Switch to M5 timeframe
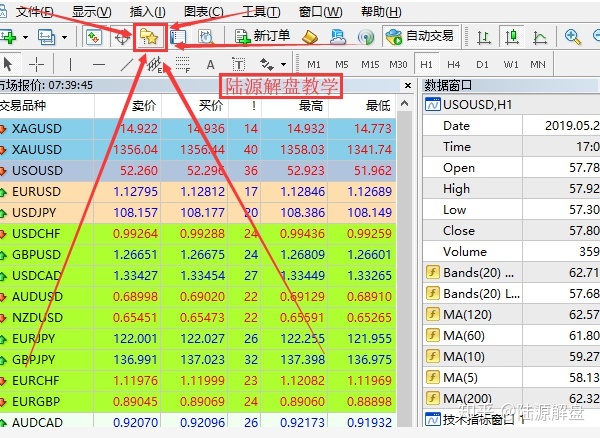This screenshot has height=438, width=600. 342,65
